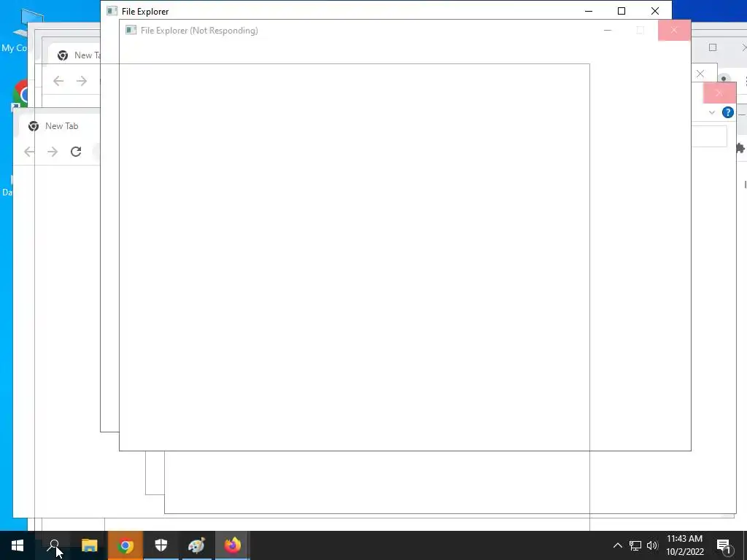This screenshot has width=747, height=560.
Task: Open the notification center icon
Action: coord(724,545)
